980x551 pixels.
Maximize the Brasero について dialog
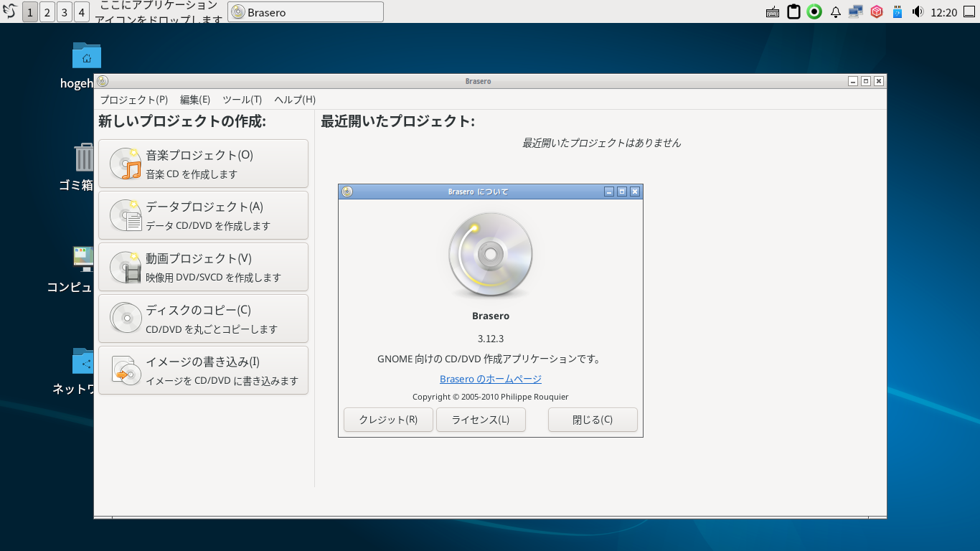622,192
